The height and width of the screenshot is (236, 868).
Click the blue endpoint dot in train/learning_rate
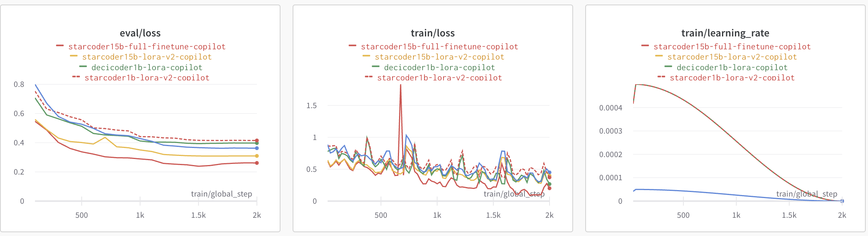pyautogui.click(x=842, y=201)
